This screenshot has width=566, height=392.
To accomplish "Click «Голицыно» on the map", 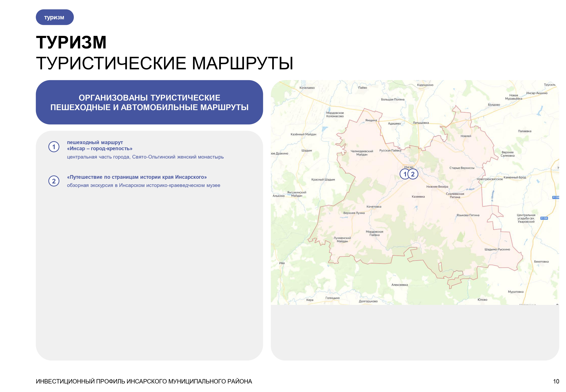I will point(333,298).
